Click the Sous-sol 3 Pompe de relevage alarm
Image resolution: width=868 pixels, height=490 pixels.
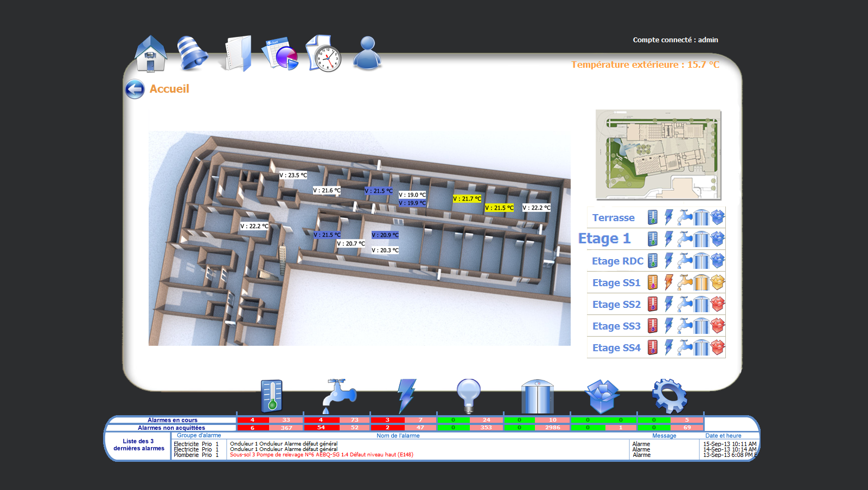[x=321, y=455]
